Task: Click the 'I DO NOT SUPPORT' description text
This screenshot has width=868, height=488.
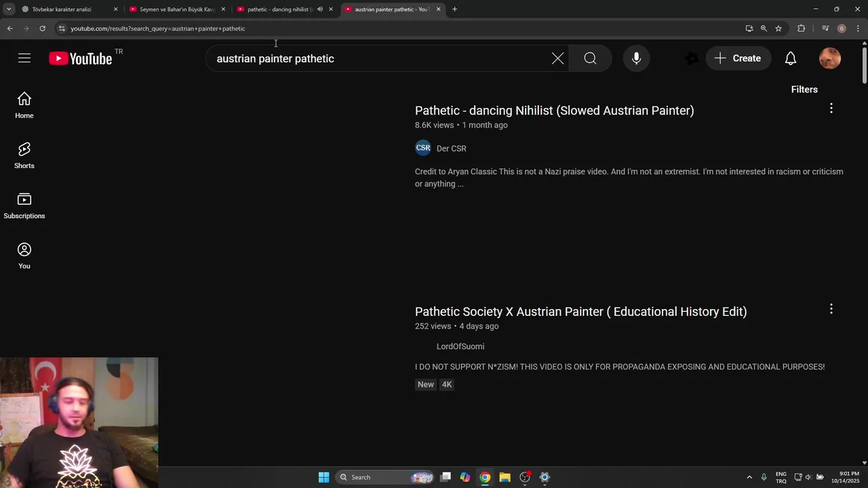Action: click(x=620, y=367)
